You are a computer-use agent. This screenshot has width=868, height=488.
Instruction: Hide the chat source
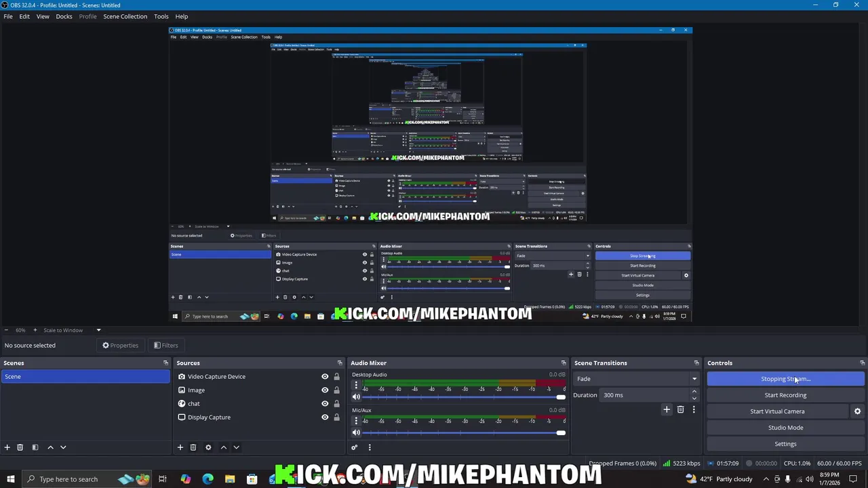click(x=325, y=404)
